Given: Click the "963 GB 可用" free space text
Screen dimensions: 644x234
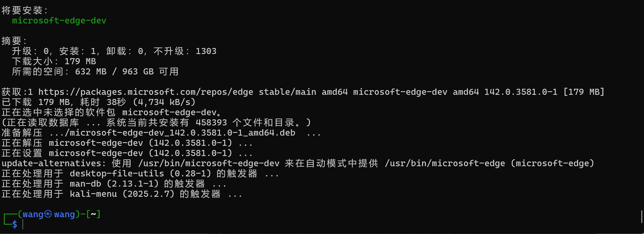Looking at the screenshot, I should tap(150, 72).
